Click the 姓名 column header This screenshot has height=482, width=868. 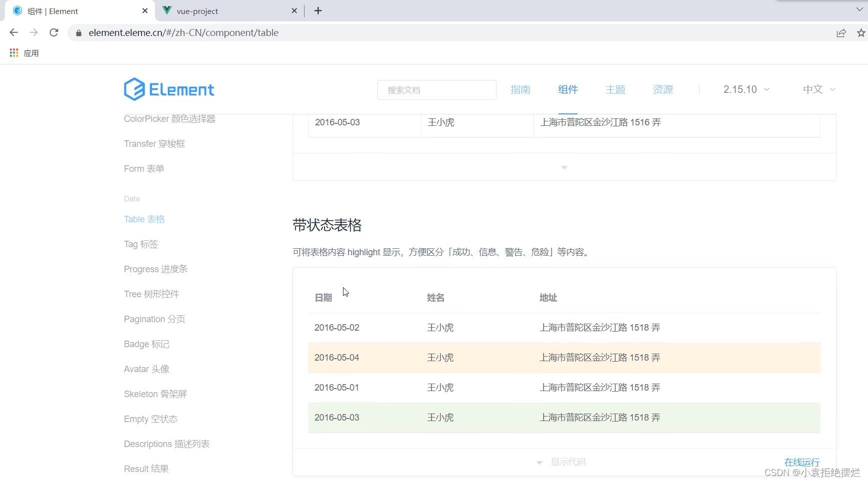pos(435,298)
